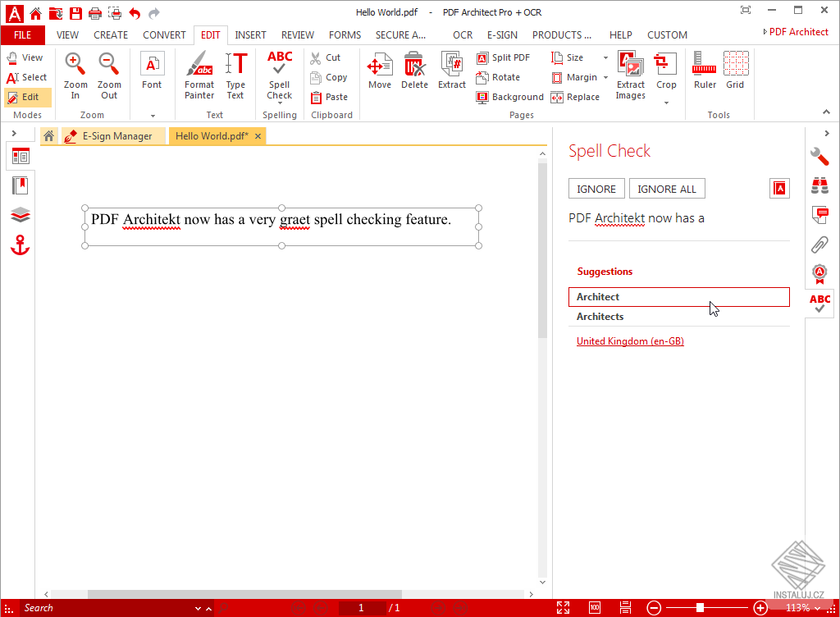Collapse the right panel chevron
The height and width of the screenshot is (617, 840).
[827, 134]
